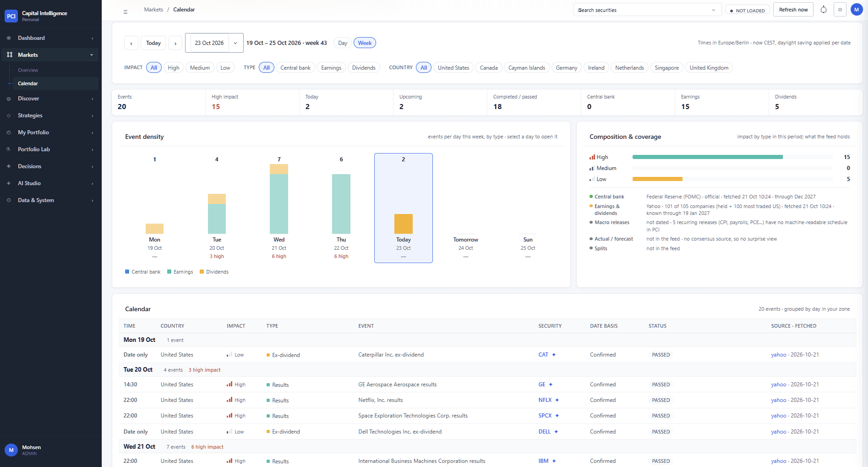This screenshot has height=467, width=868.
Task: Click the PCI logo icon
Action: pyautogui.click(x=11, y=16)
